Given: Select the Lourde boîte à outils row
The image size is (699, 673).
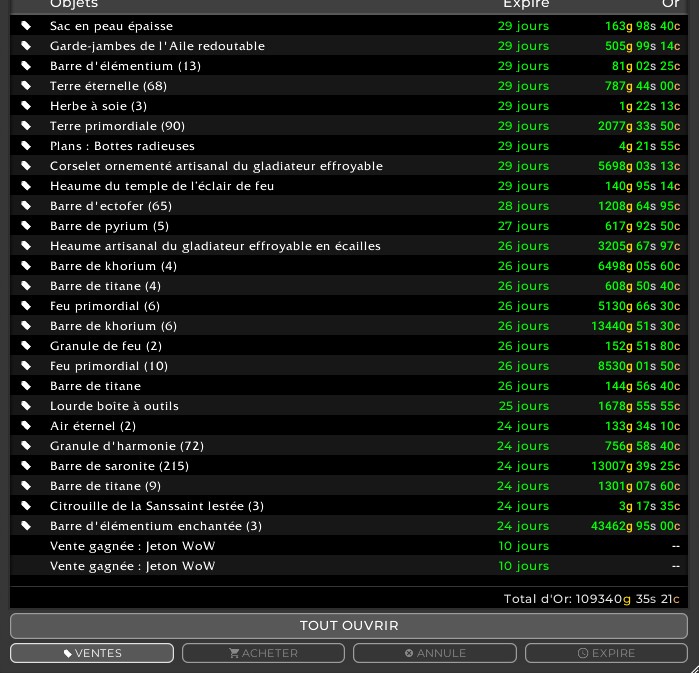Looking at the screenshot, I should click(349, 406).
